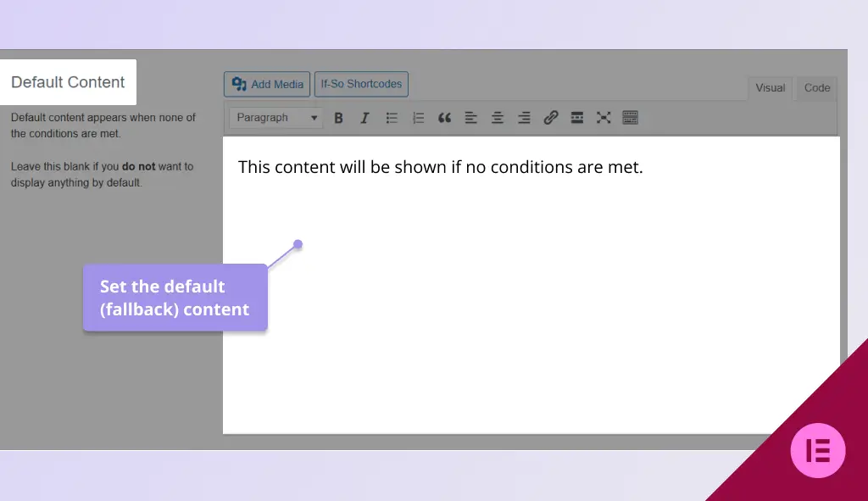Click the Add Media button

pyautogui.click(x=266, y=84)
